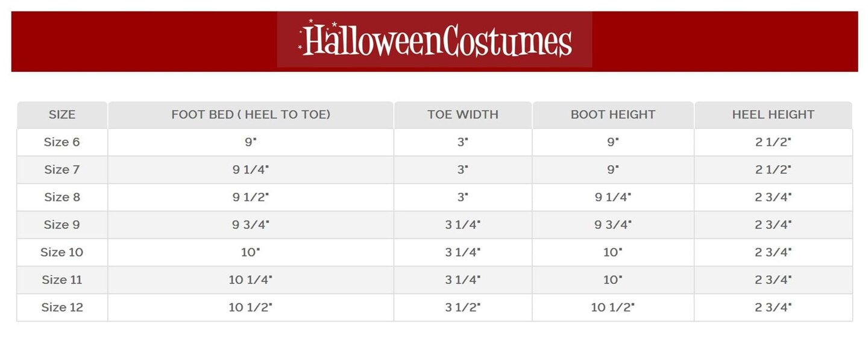Click the Size 7 row label
This screenshot has height=338, width=868.
point(62,170)
